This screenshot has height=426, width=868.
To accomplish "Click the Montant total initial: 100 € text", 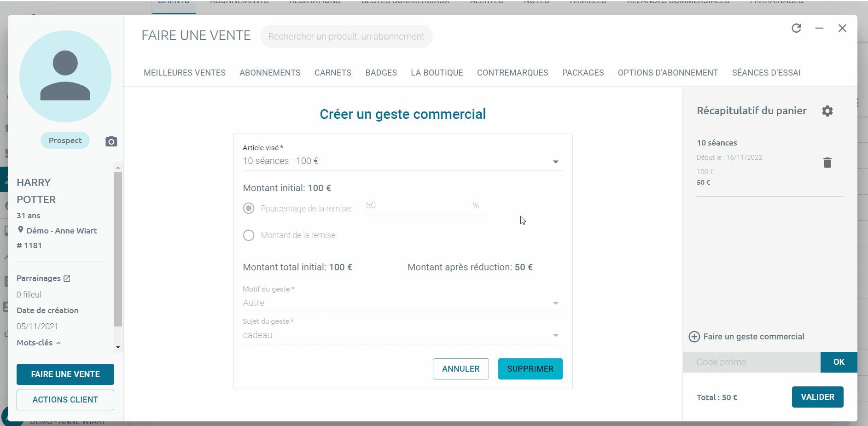I will point(297,267).
